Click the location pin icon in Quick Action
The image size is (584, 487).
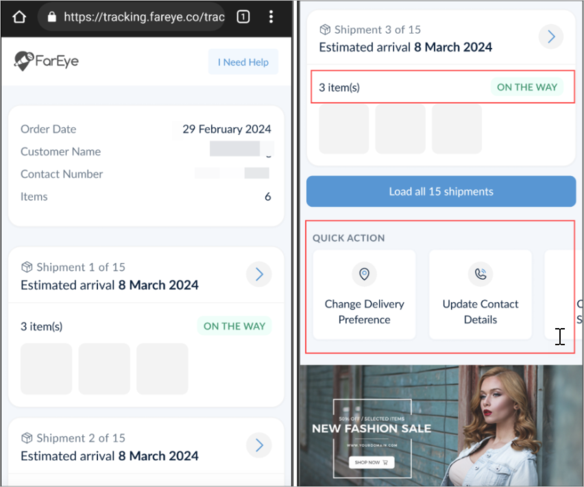364,274
